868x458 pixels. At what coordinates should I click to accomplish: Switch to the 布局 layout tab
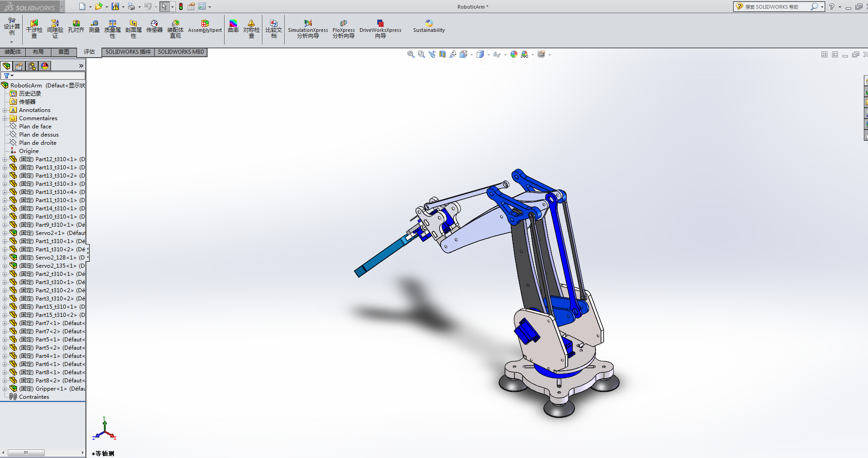click(38, 52)
